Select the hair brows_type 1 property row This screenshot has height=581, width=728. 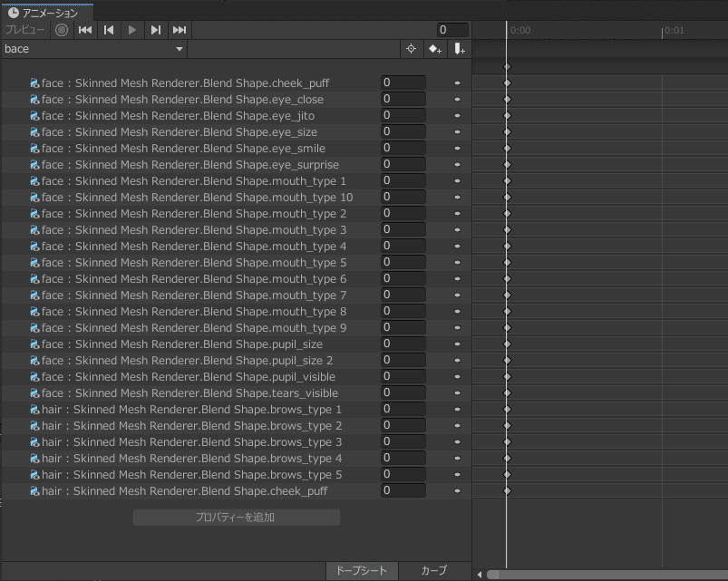point(236,410)
